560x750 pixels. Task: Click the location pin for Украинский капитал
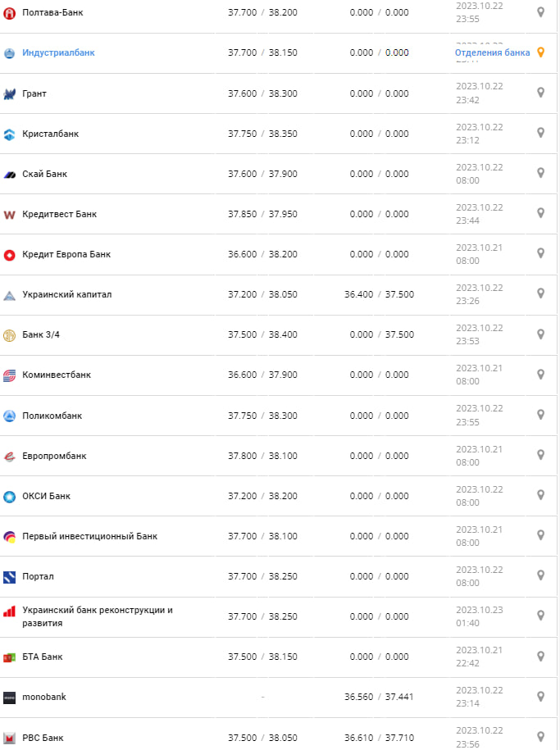pyautogui.click(x=540, y=293)
